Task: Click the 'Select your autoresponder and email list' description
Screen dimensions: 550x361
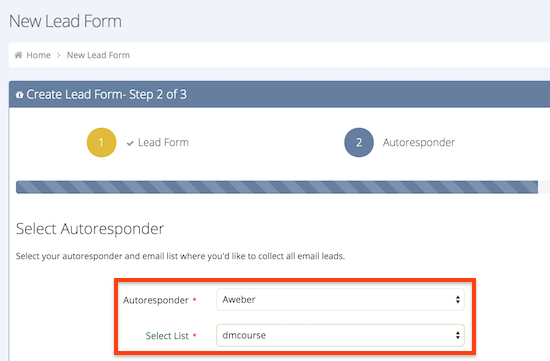Action: 180,256
